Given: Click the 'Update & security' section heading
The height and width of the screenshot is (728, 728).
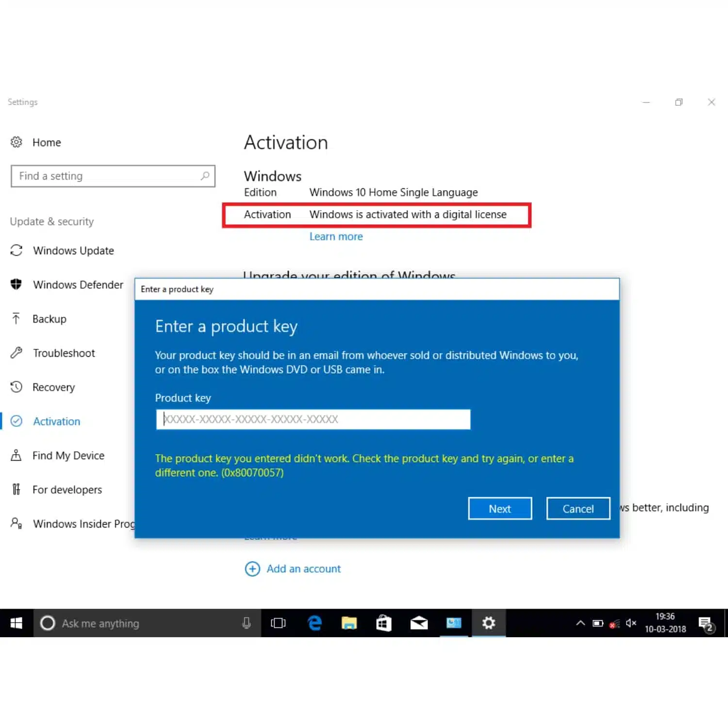Looking at the screenshot, I should [x=52, y=221].
